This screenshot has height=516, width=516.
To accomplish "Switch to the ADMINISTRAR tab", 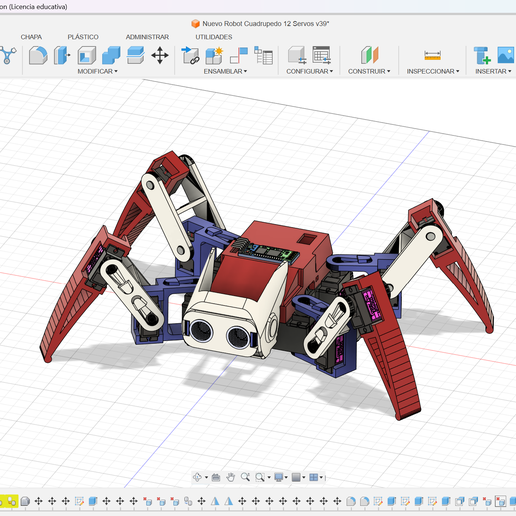I will tap(147, 37).
